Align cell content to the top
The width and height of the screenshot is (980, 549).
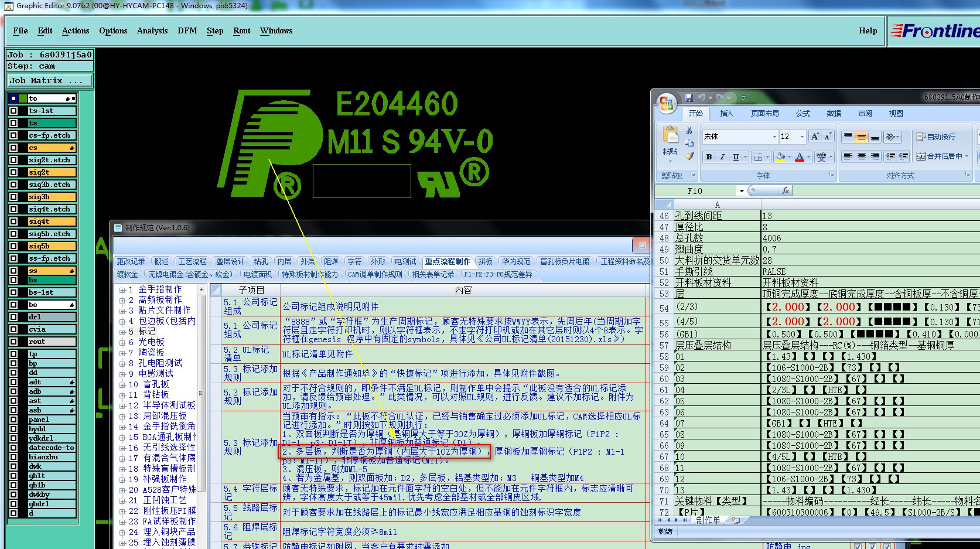click(x=848, y=137)
